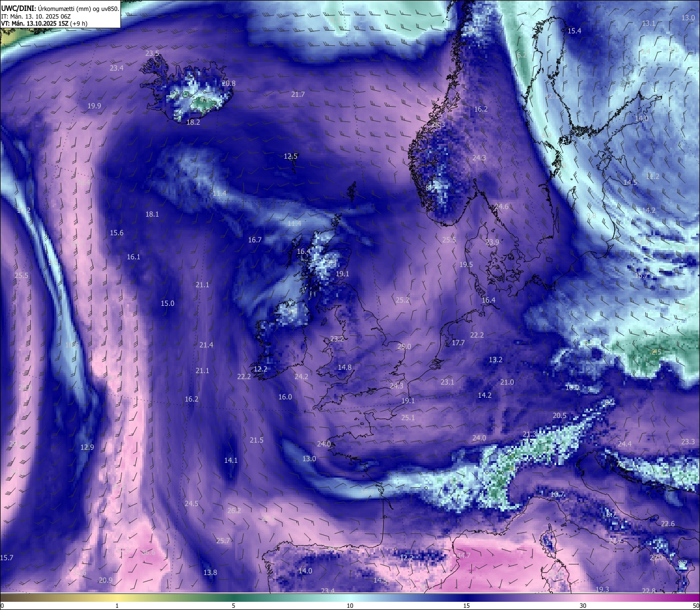Image resolution: width=700 pixels, height=610 pixels.
Task: Click the value 23.2 over northern England
Action: pyautogui.click(x=337, y=339)
